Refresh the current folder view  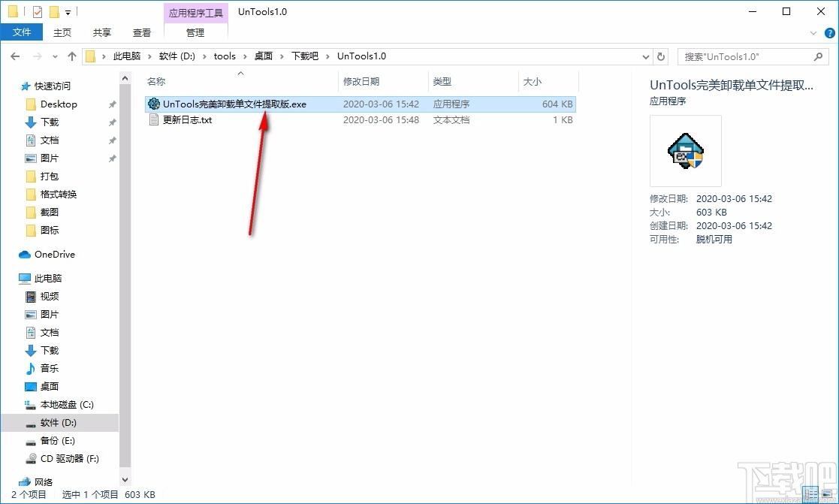(661, 56)
